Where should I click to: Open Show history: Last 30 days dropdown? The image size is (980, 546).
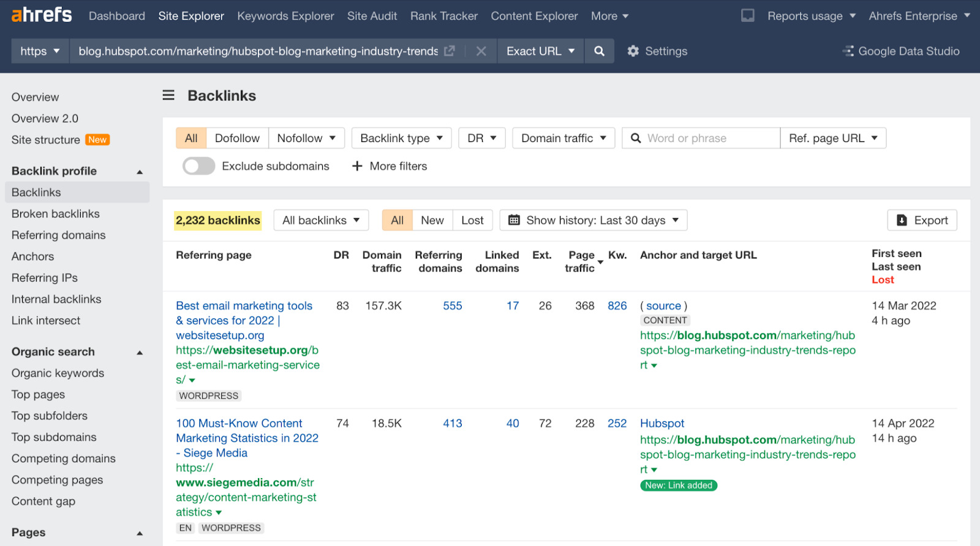594,220
